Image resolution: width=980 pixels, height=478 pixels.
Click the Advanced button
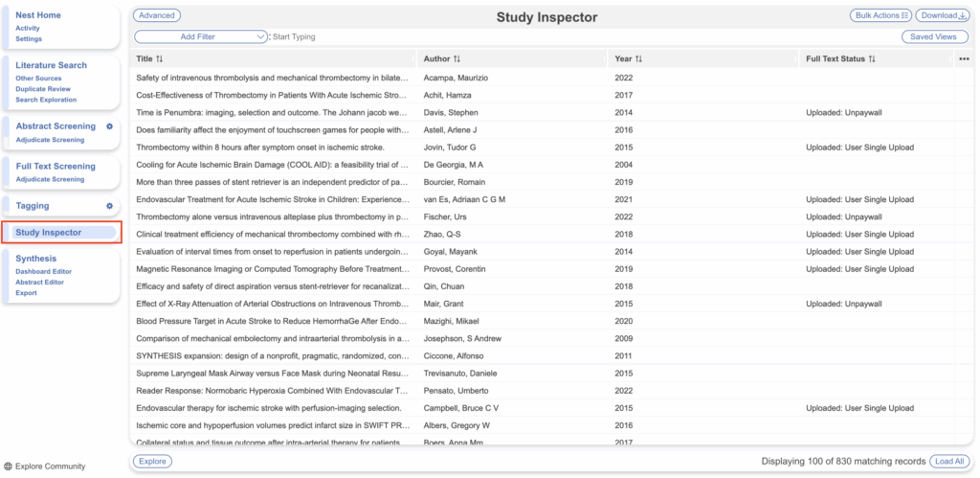157,15
